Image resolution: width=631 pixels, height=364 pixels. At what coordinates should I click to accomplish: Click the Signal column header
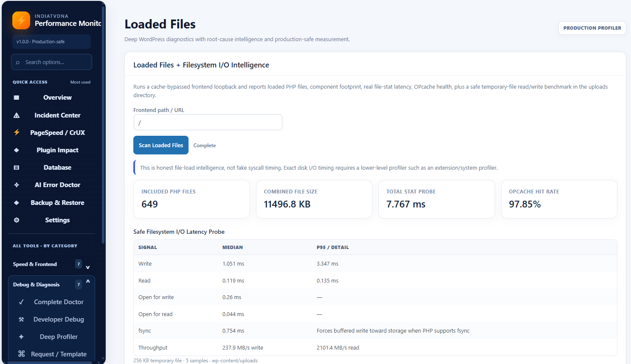tap(147, 247)
